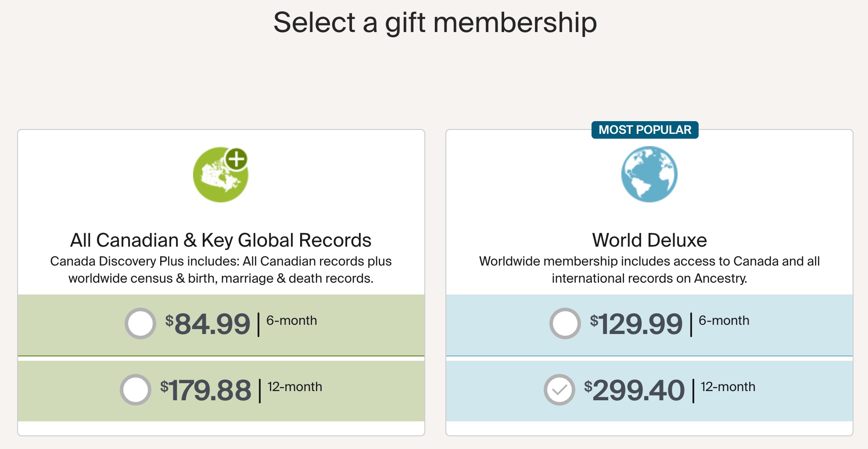Image resolution: width=868 pixels, height=449 pixels.
Task: Click the 12-month label in World Deluxe
Action: point(728,387)
